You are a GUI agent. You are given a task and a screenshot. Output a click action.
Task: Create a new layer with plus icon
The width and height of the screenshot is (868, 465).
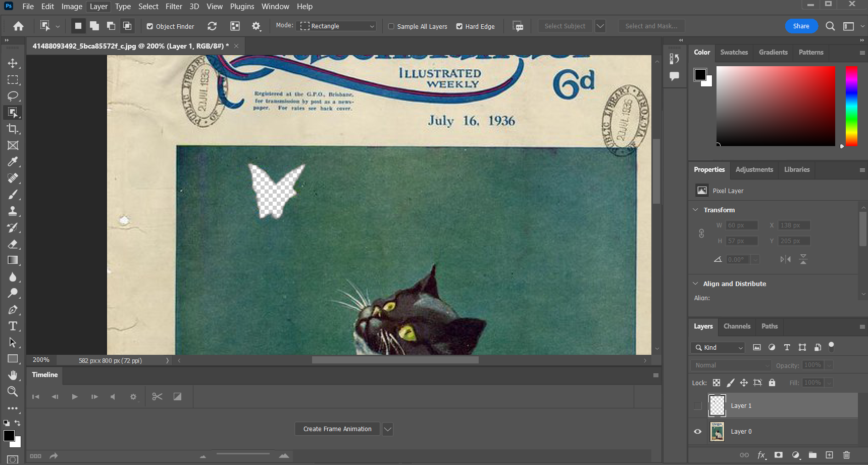pos(829,455)
